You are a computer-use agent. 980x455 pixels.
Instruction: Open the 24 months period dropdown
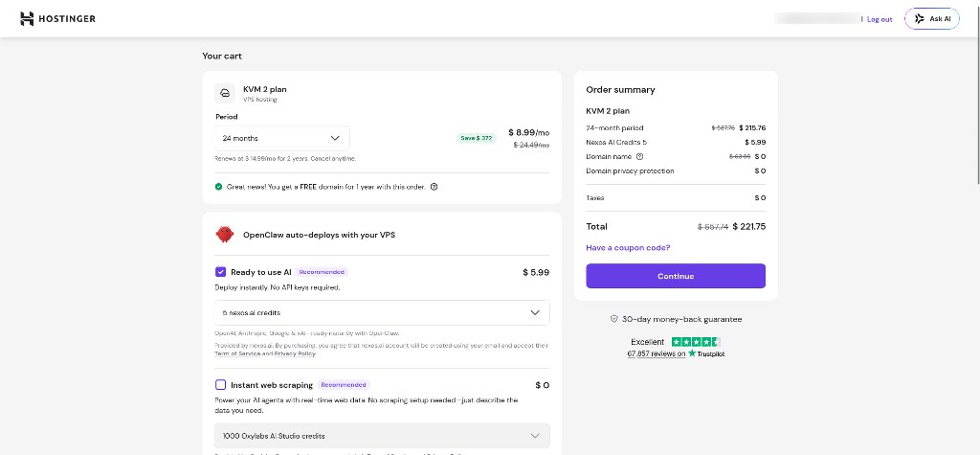point(282,138)
